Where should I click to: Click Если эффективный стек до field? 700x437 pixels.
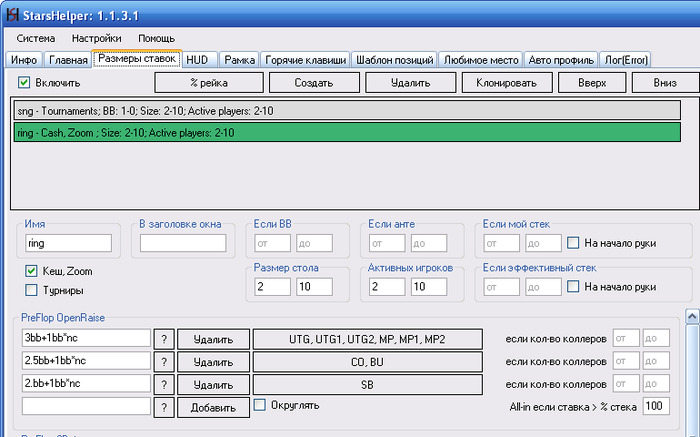click(x=543, y=287)
